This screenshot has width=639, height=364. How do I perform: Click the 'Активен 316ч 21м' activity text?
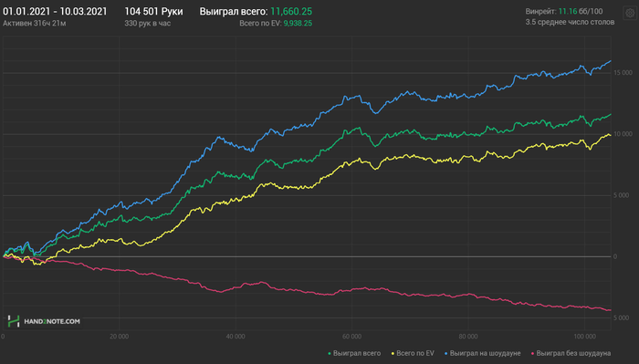pos(35,23)
